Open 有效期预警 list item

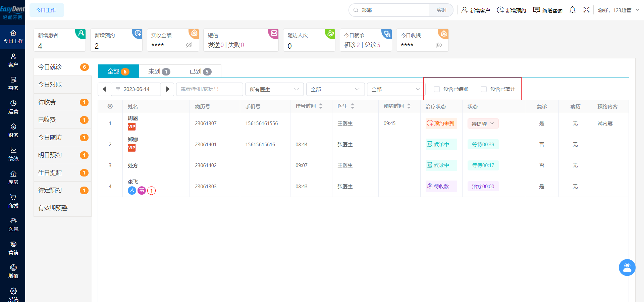pos(62,208)
